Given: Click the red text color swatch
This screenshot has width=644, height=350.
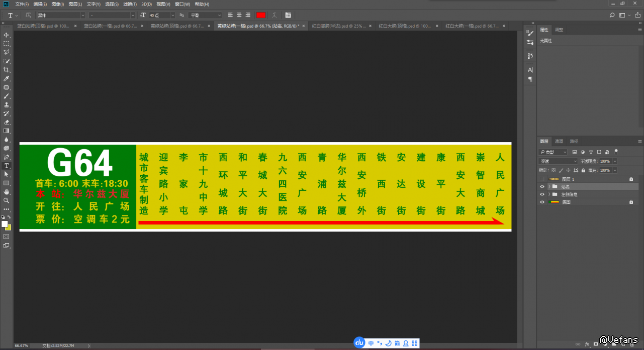Looking at the screenshot, I should click(x=261, y=16).
